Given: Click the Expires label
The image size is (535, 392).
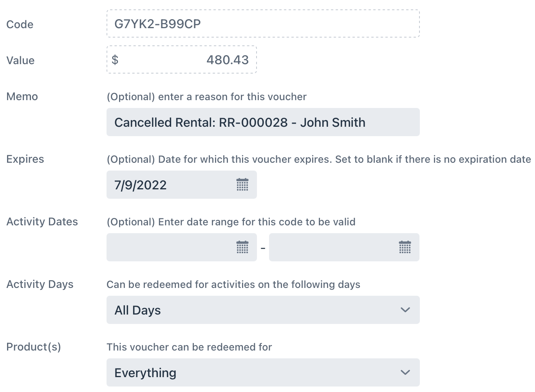Looking at the screenshot, I should (25, 159).
